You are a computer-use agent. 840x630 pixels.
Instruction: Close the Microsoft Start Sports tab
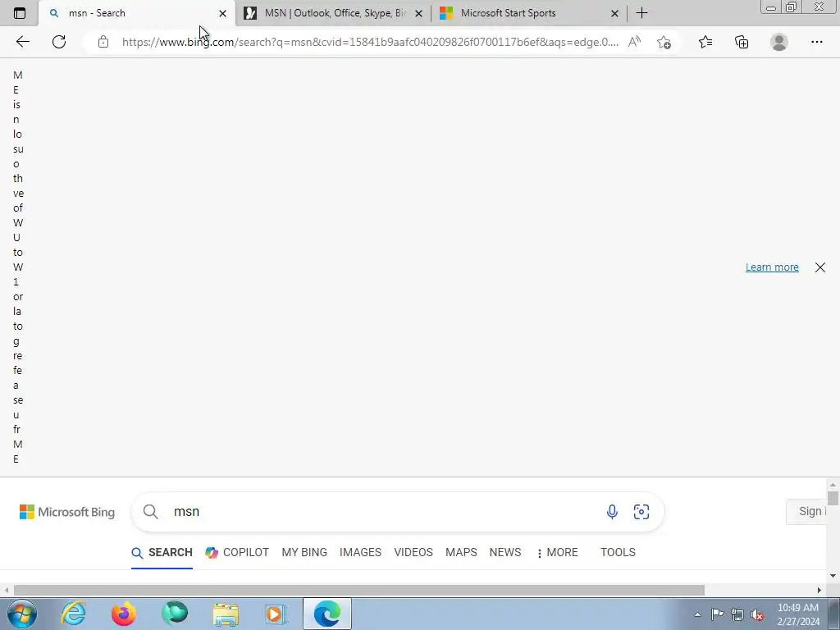tap(615, 13)
